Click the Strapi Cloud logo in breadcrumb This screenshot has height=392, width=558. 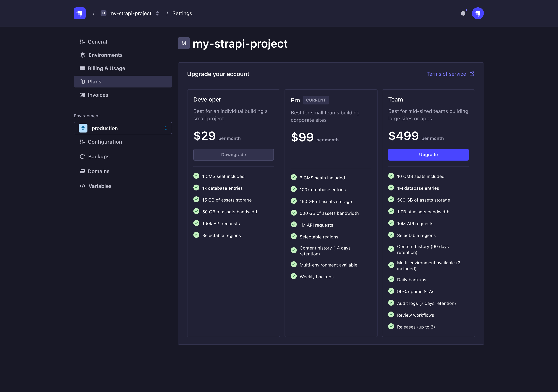tap(80, 13)
